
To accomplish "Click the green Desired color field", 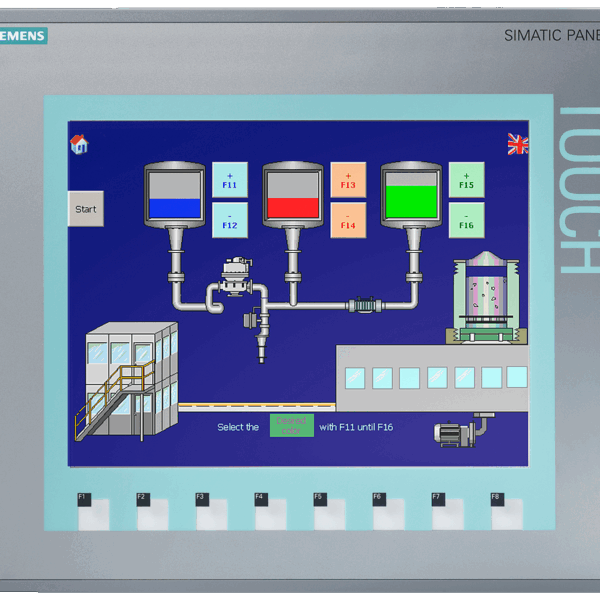I will click(x=292, y=426).
